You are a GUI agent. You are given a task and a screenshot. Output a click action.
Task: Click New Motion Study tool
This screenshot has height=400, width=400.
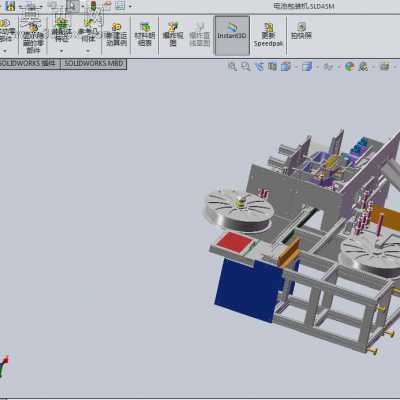(x=116, y=34)
